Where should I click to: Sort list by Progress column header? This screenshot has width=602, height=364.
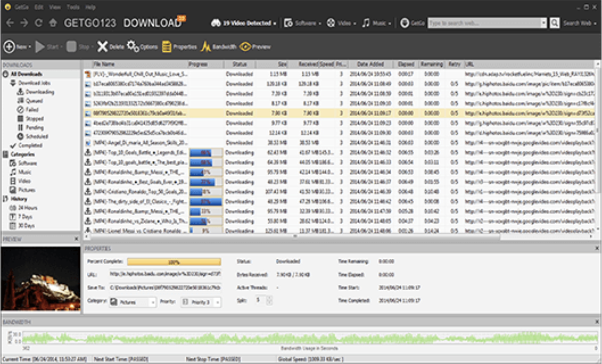click(x=198, y=64)
